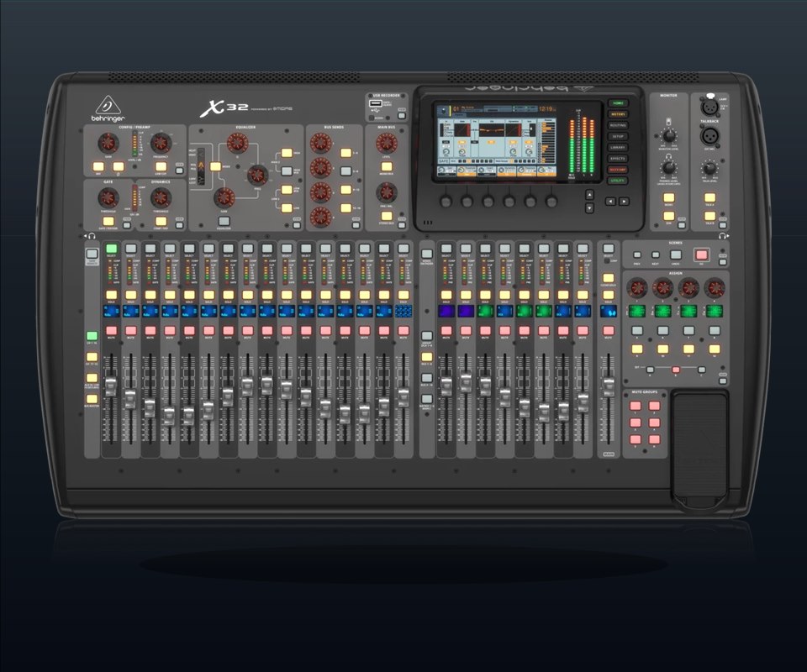The image size is (807, 672).
Task: Toggle the 48V phantom power button
Action: (x=98, y=166)
